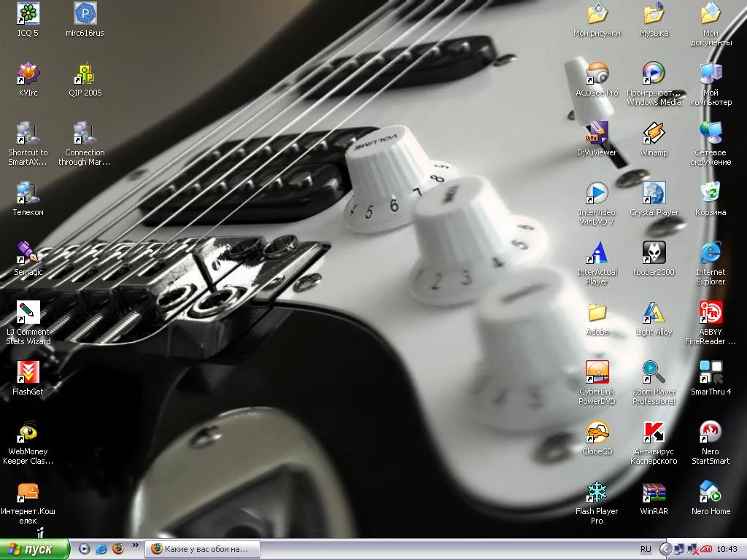747x560 pixels.
Task: Switch to the Firefox taskbar window button
Action: pos(201,549)
